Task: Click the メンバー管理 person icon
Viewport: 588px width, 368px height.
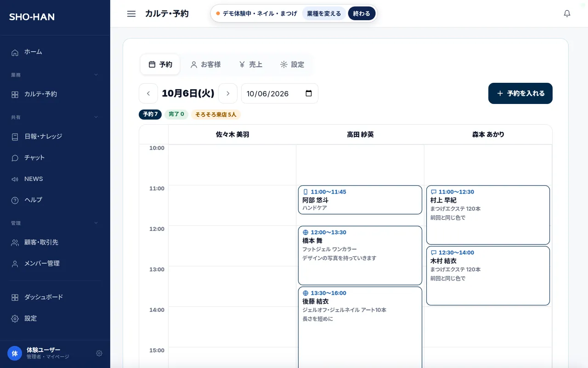Action: click(x=15, y=264)
